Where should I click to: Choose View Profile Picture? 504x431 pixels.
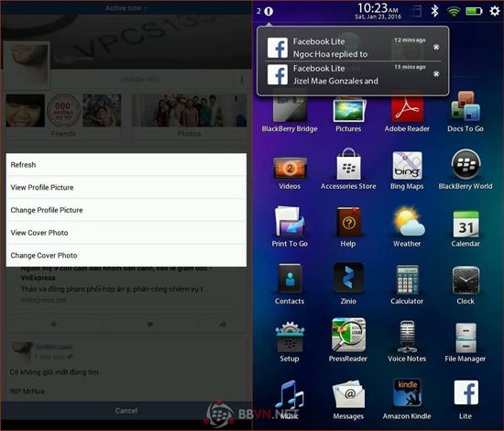tap(126, 187)
